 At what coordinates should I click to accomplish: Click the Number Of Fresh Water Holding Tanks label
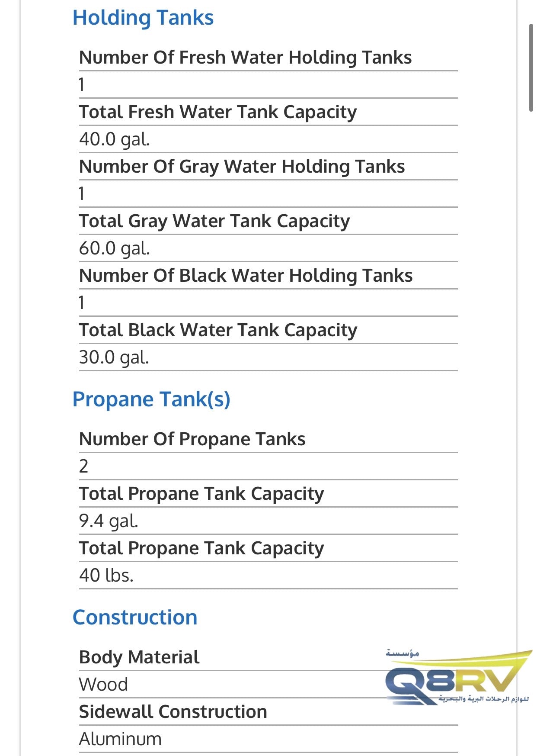245,58
